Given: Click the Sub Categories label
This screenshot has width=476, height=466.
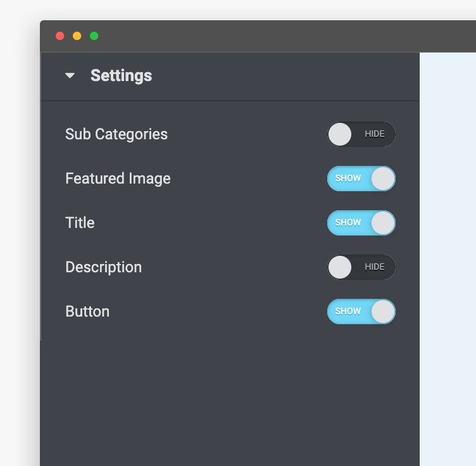Looking at the screenshot, I should (116, 134).
